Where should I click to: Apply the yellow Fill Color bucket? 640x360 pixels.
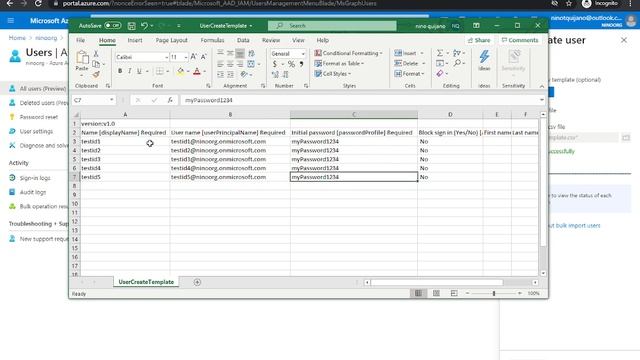[x=180, y=71]
